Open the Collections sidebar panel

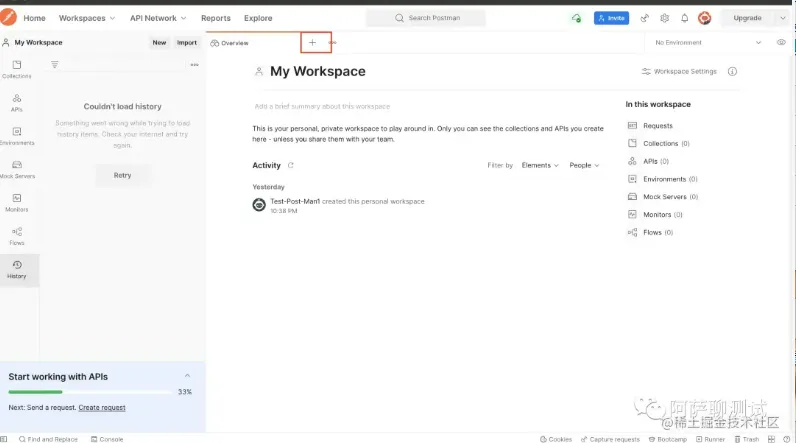(x=17, y=69)
